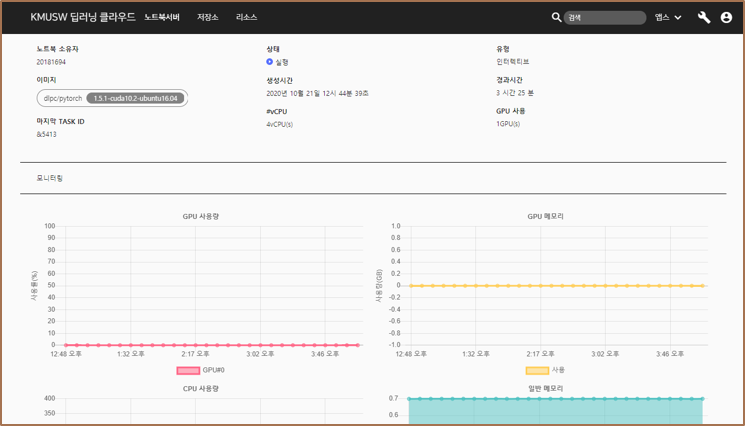
Task: Click the GPU 사용량 chart plot area
Action: pos(214,285)
